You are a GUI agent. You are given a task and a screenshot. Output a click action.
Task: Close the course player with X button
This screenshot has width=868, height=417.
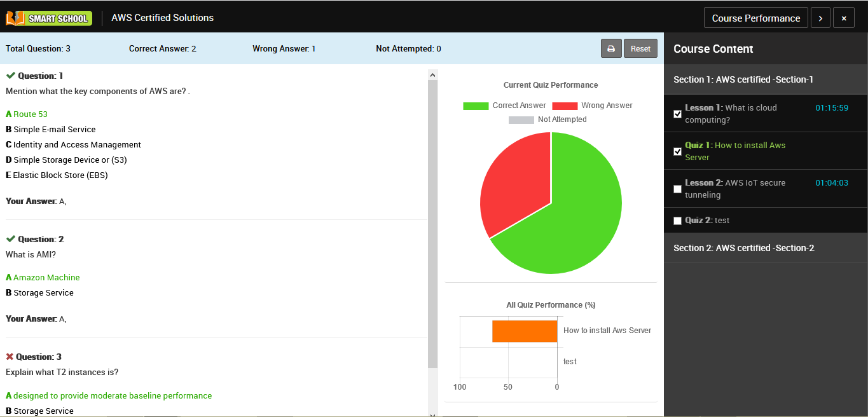(844, 18)
